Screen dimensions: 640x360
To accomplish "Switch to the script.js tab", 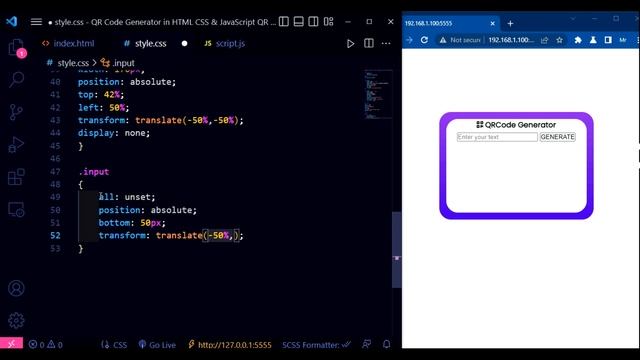I will [x=224, y=43].
